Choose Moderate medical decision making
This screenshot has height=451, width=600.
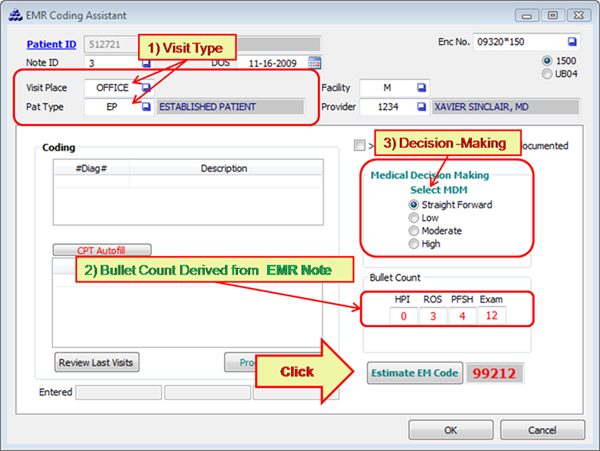pos(415,230)
